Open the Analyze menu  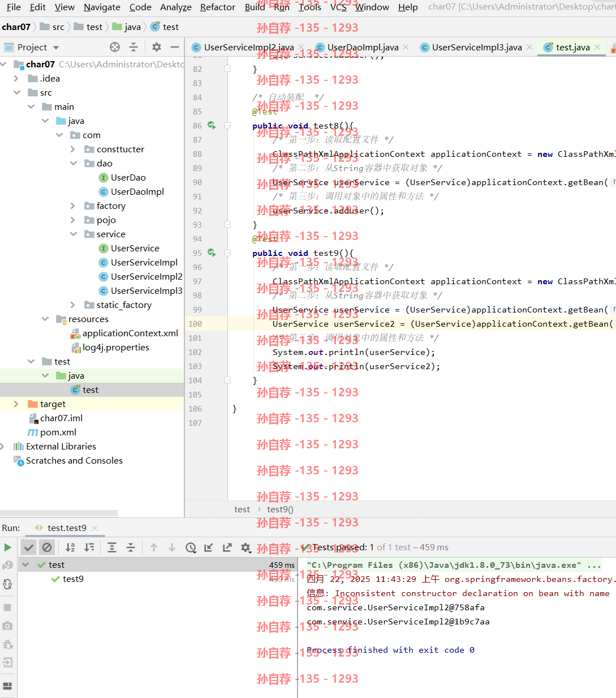pyautogui.click(x=176, y=7)
